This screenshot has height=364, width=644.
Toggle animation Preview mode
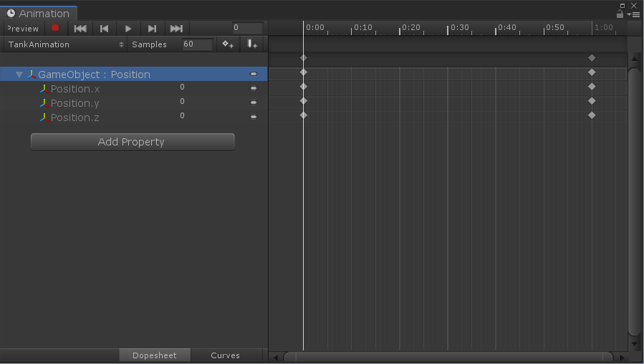click(x=23, y=29)
